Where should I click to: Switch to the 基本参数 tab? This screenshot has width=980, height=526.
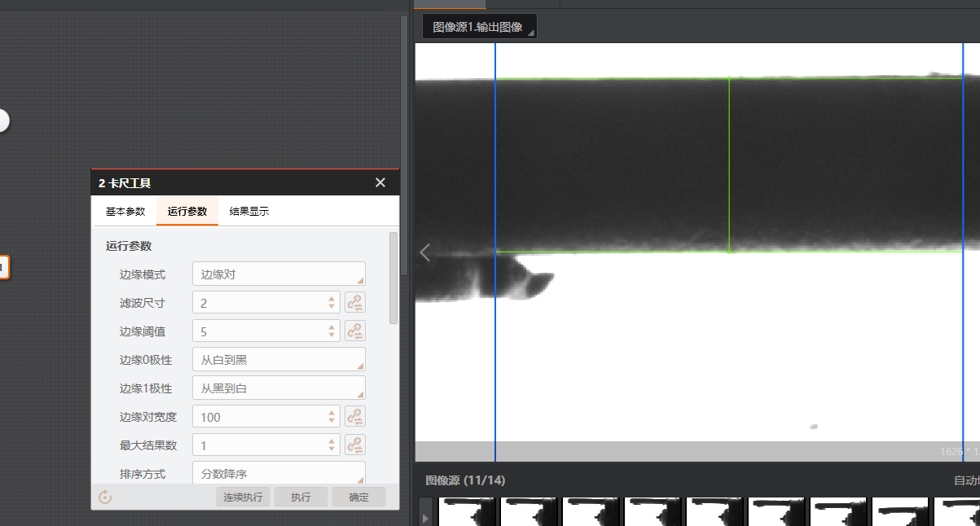(x=125, y=212)
